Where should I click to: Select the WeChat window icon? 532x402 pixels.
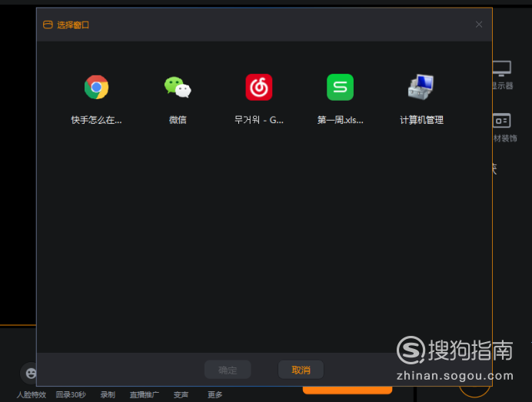click(x=178, y=87)
